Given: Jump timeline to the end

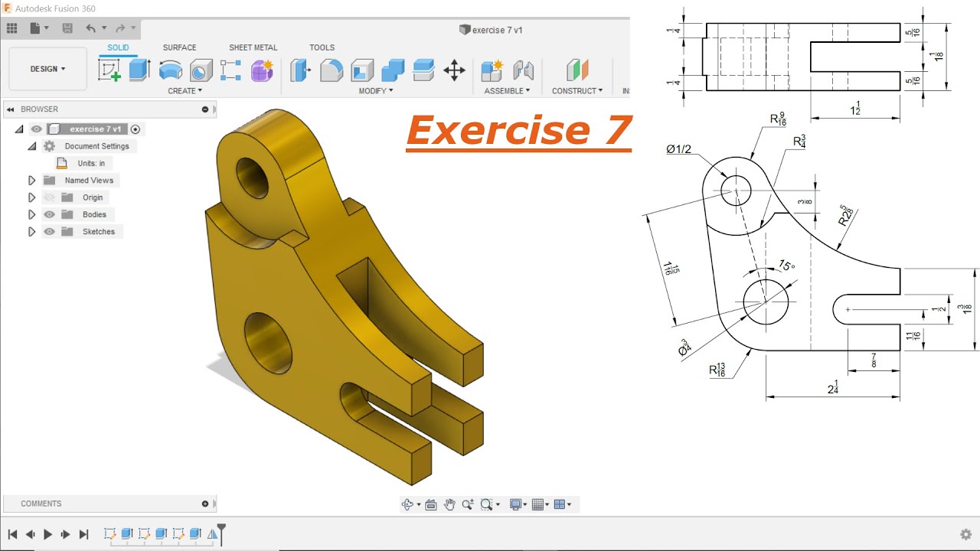Looking at the screenshot, I should point(84,534).
